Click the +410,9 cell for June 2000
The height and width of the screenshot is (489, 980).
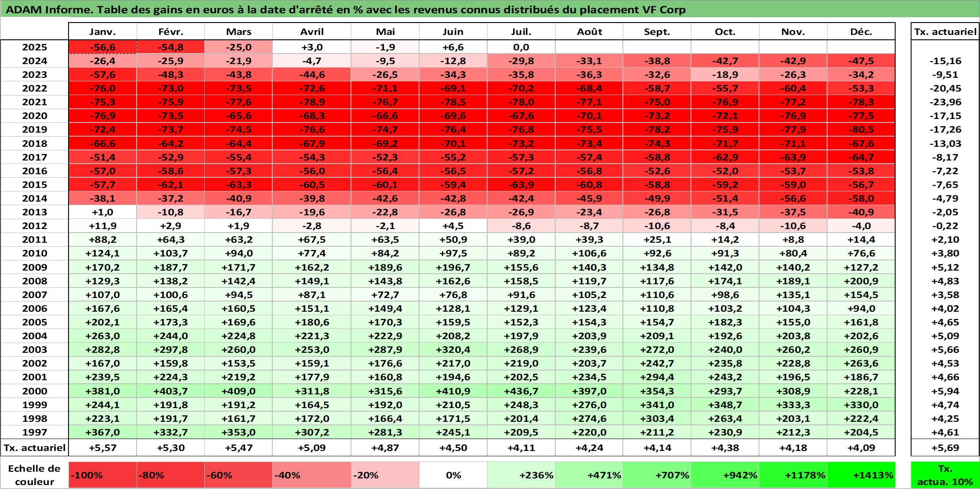453,391
